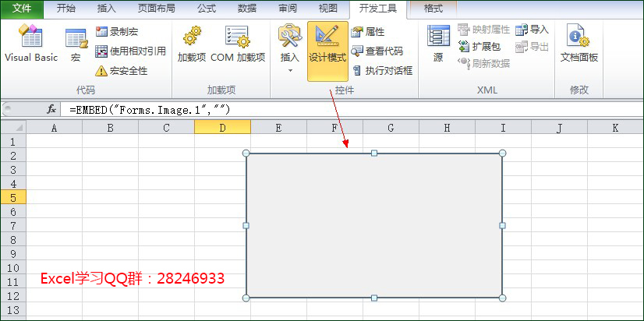Click 扩展包 expansion packs
644x321 pixels.
[479, 47]
